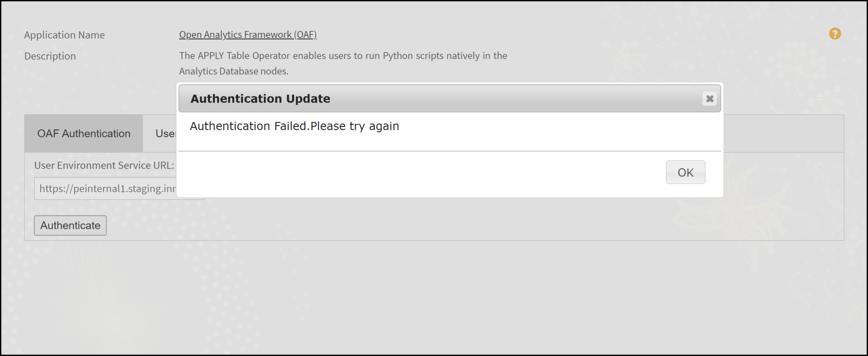The image size is (868, 356).
Task: Open the Open Analytics Framework (OAF) link
Action: pos(248,35)
